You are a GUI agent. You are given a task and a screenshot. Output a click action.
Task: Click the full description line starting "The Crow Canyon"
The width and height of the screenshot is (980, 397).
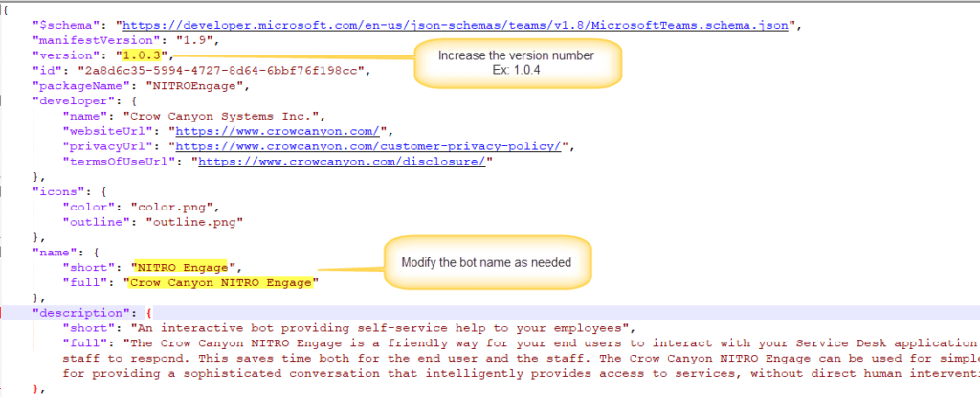[550, 342]
